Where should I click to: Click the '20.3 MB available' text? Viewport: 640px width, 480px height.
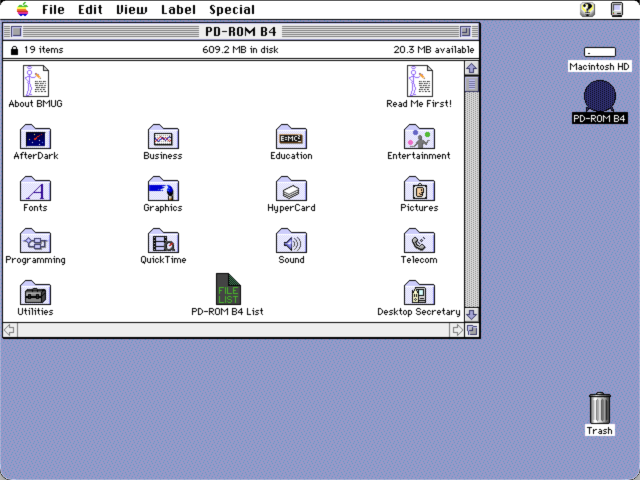point(434,50)
